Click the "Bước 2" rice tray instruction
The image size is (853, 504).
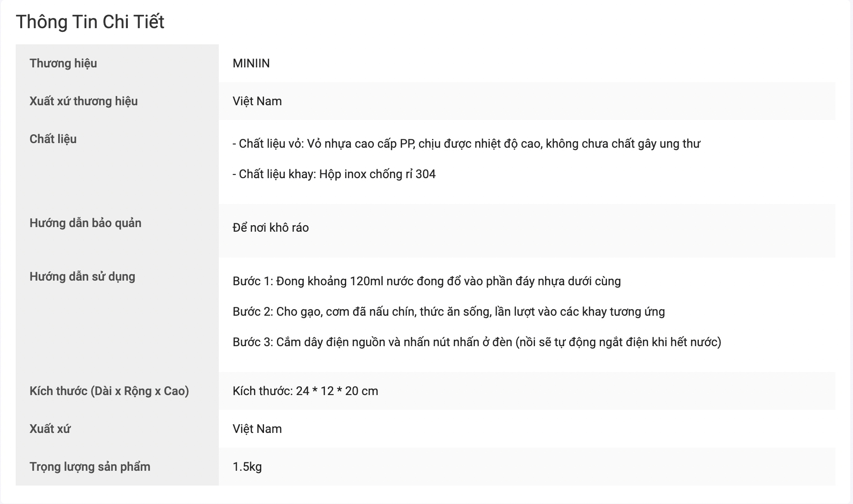[449, 312]
